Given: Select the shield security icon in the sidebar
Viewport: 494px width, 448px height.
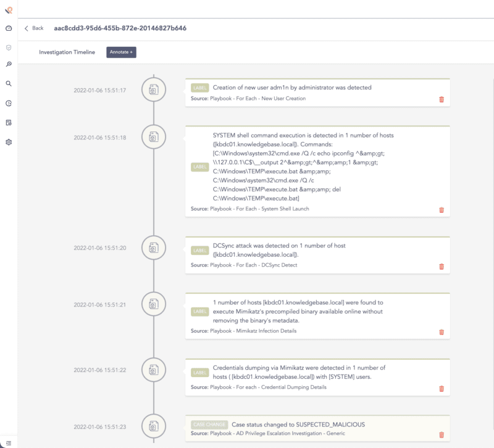Looking at the screenshot, I should tap(8, 47).
